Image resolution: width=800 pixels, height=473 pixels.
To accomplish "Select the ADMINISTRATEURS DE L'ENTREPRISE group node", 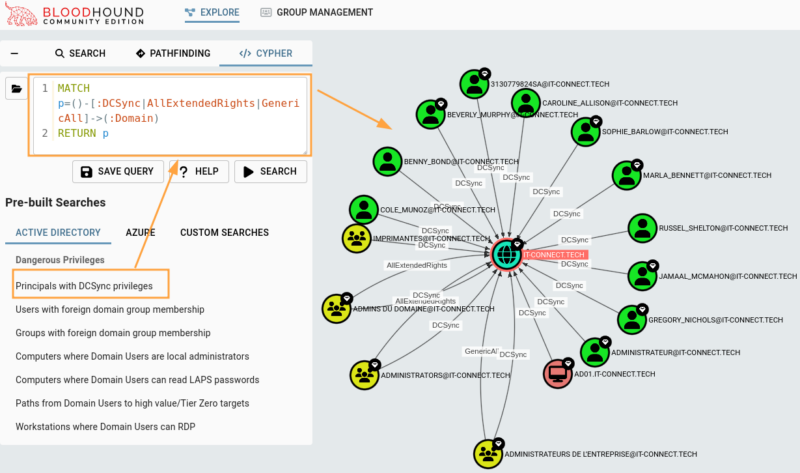I will (x=488, y=454).
